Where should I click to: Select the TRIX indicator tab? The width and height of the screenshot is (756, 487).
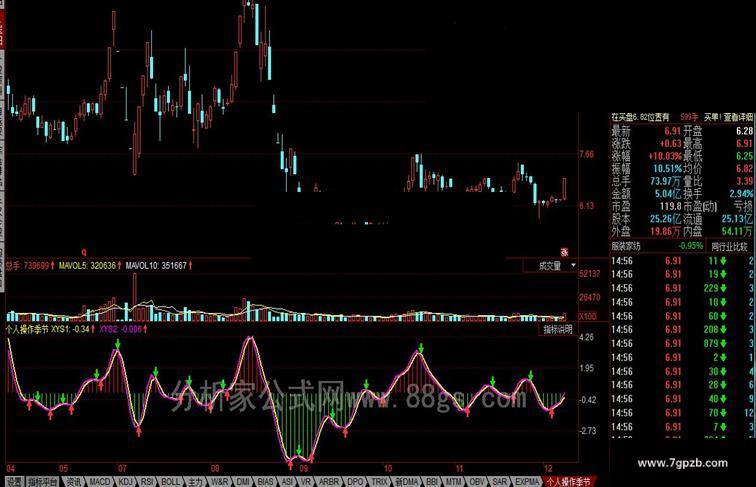click(x=379, y=482)
